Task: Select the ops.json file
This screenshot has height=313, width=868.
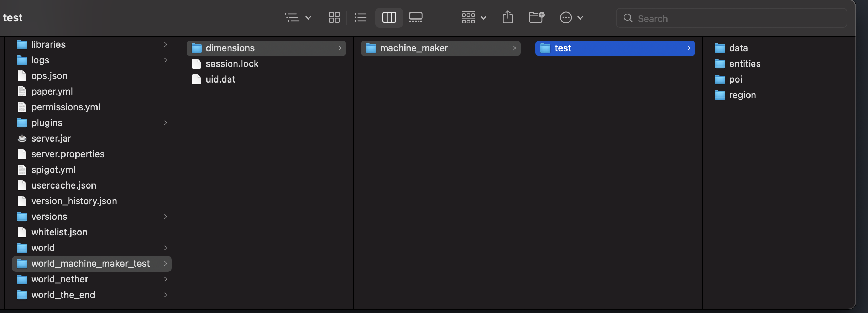Action: [x=92, y=76]
